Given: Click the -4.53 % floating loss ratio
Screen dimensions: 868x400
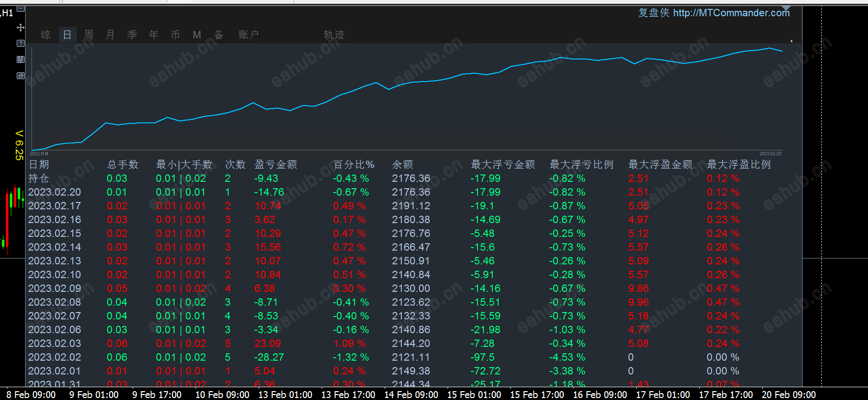Looking at the screenshot, I should click(567, 357).
